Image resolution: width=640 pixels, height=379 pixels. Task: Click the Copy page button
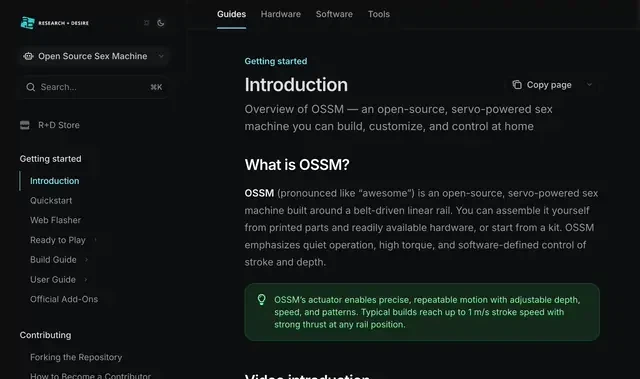tap(542, 85)
